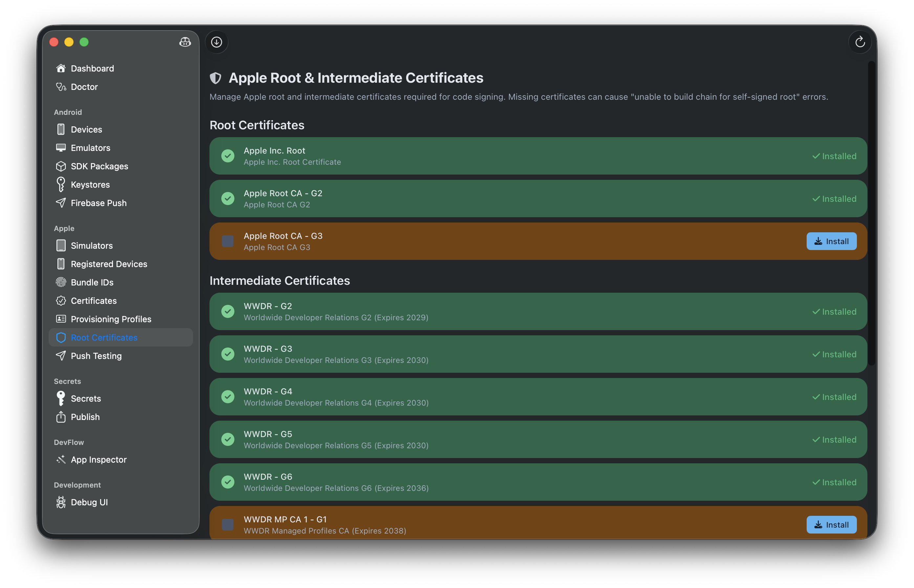This screenshot has height=588, width=914.
Task: Click the Doctor stethoscope icon
Action: (x=61, y=87)
